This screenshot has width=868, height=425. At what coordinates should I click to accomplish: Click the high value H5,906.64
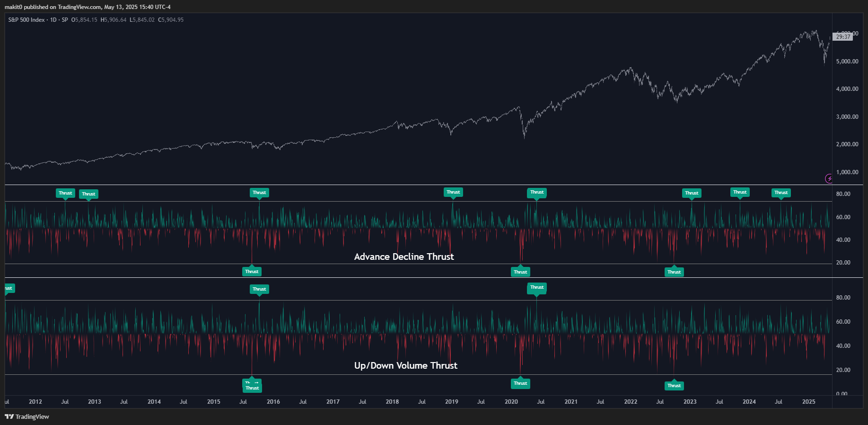pos(114,20)
